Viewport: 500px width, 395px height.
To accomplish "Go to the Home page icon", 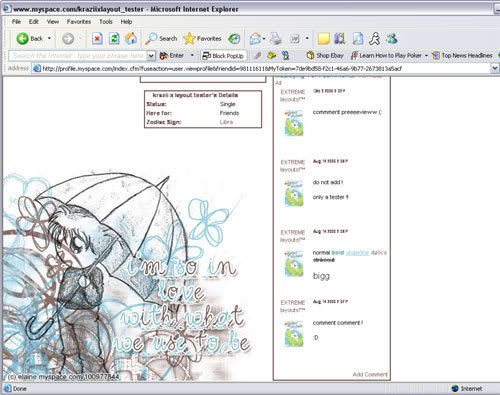I will coord(131,39).
